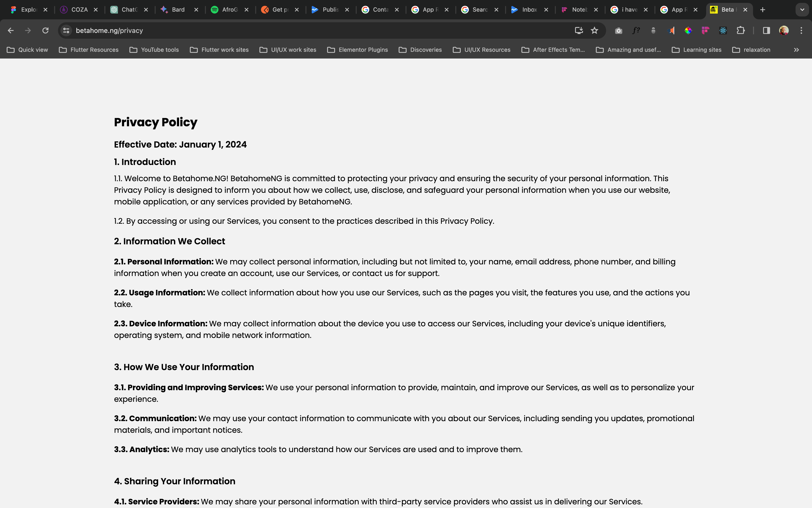This screenshot has height=508, width=812.
Task: Click the 3. How We Use Your Information heading
Action: click(x=184, y=367)
